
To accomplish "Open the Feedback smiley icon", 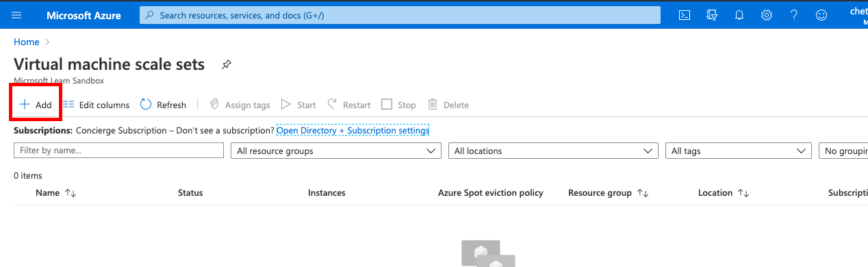I will click(x=821, y=15).
